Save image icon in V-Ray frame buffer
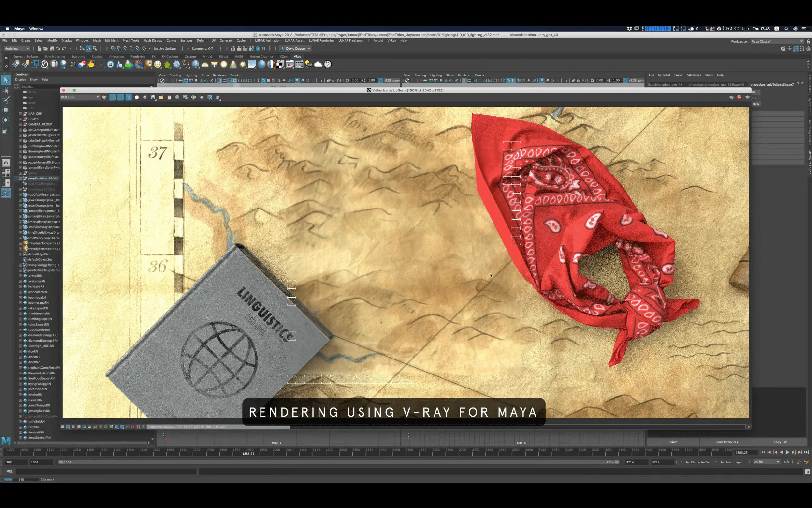This screenshot has width=812, height=508. coord(153,97)
